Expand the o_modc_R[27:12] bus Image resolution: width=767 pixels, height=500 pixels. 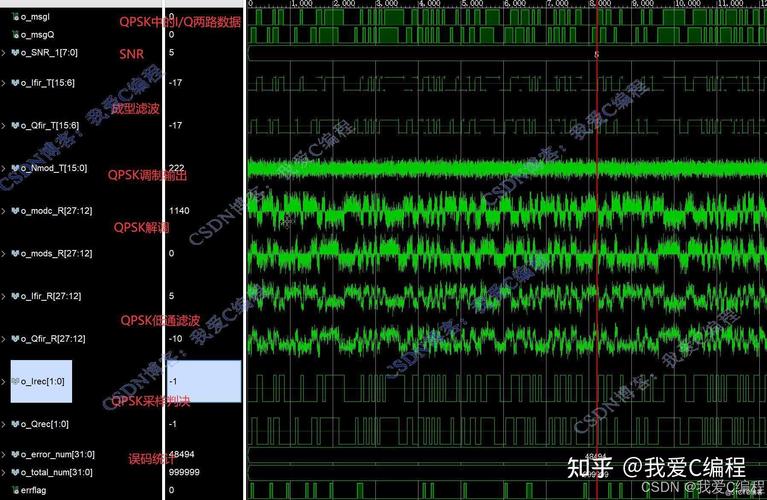click(3, 211)
